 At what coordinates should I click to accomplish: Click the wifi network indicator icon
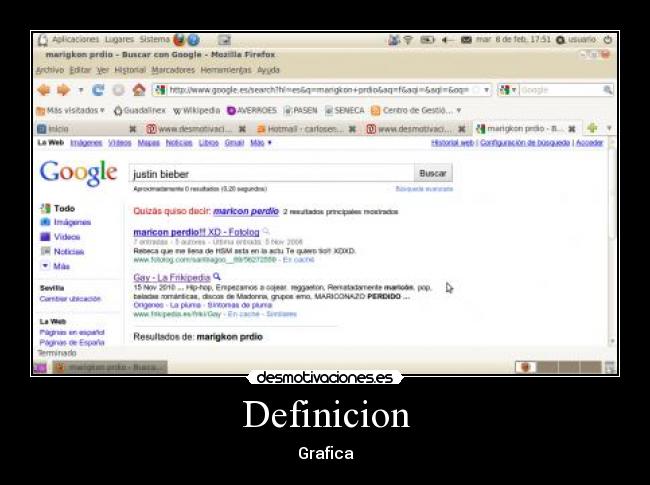pos(408,40)
